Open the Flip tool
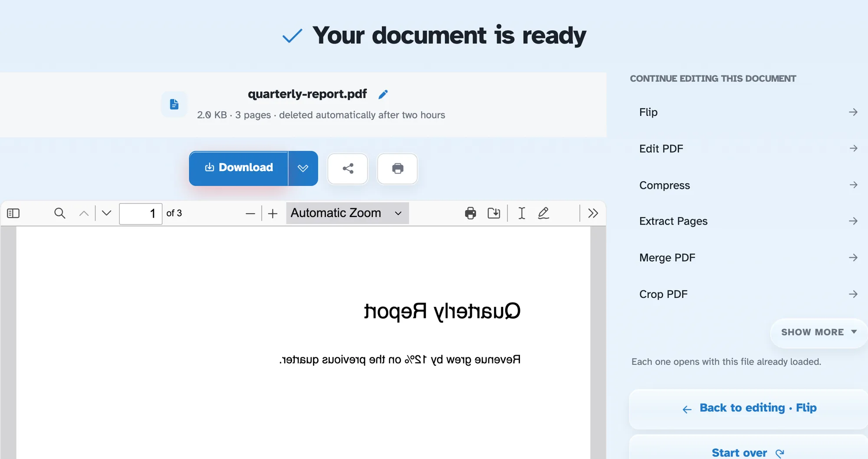The width and height of the screenshot is (868, 459). point(748,112)
